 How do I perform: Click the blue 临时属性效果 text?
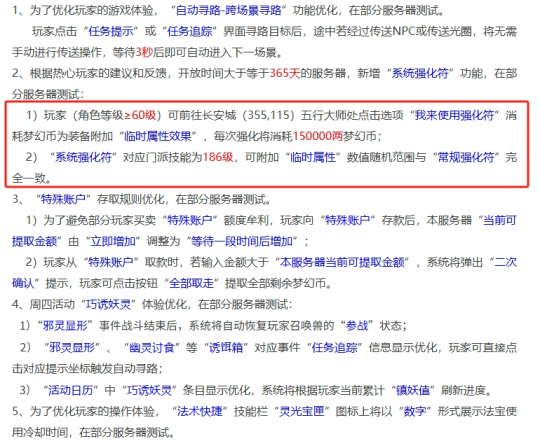[x=158, y=136]
